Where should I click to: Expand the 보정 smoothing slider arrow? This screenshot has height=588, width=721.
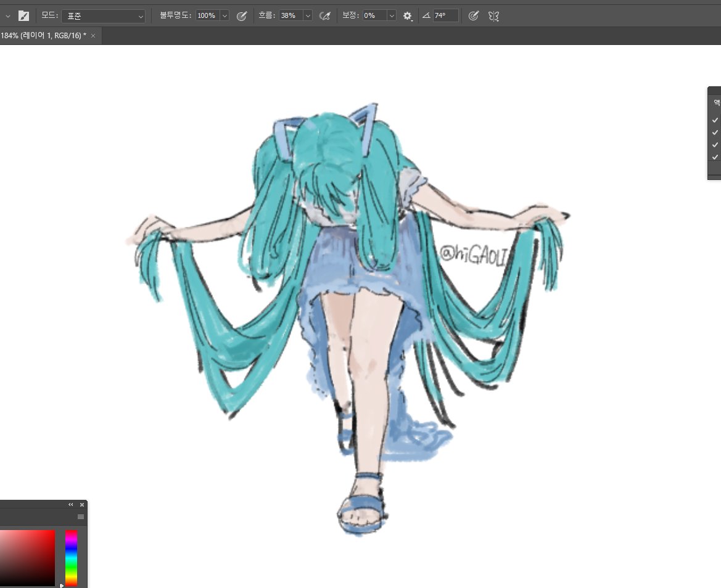[x=392, y=15]
